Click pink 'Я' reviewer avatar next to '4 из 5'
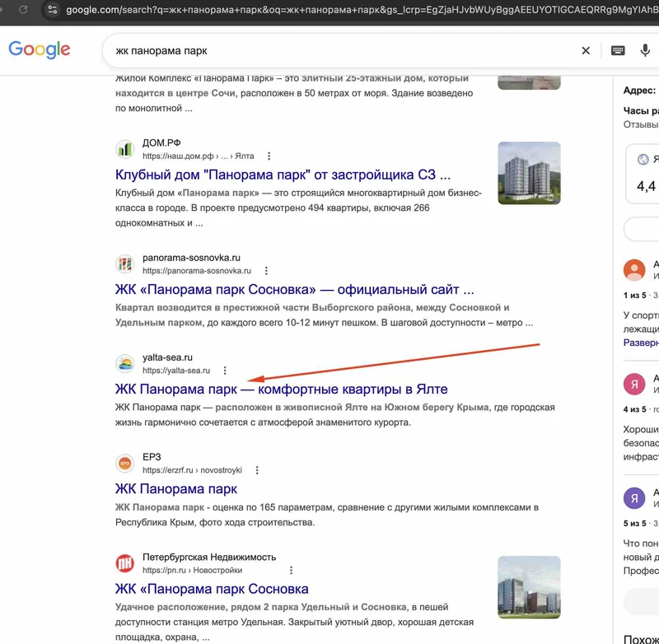 point(633,384)
